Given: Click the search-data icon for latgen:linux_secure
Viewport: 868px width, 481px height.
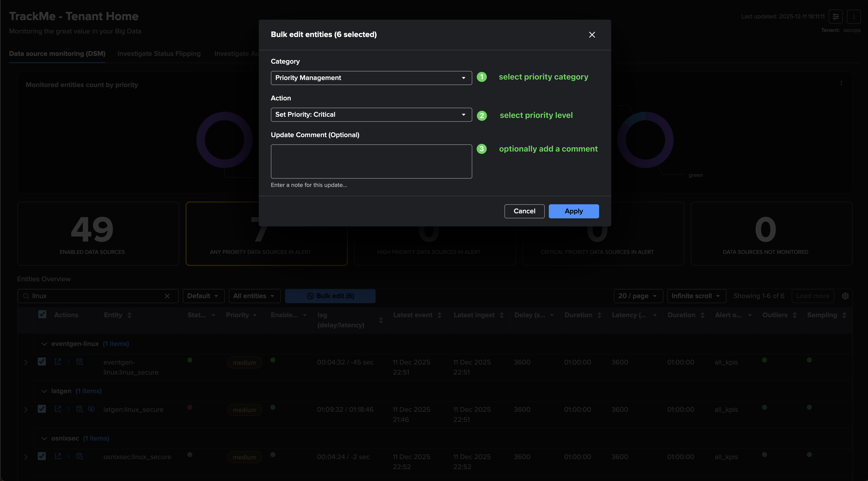Looking at the screenshot, I should [80, 409].
